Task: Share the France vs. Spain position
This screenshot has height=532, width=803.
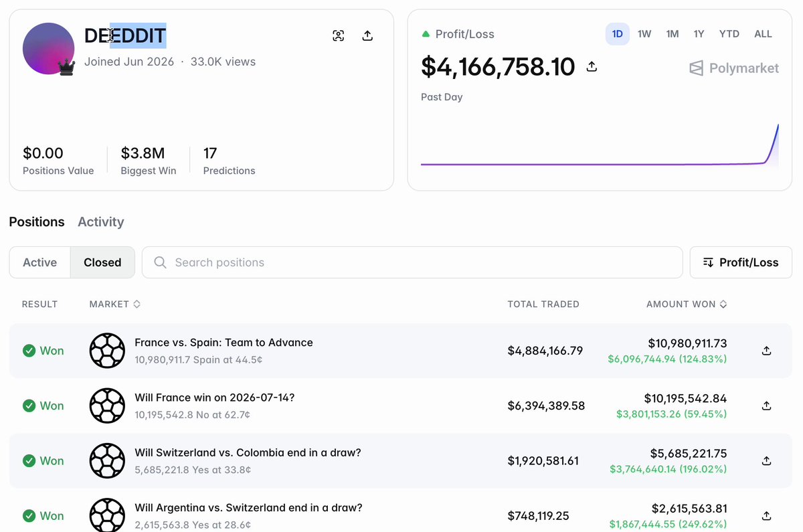Action: [767, 351]
